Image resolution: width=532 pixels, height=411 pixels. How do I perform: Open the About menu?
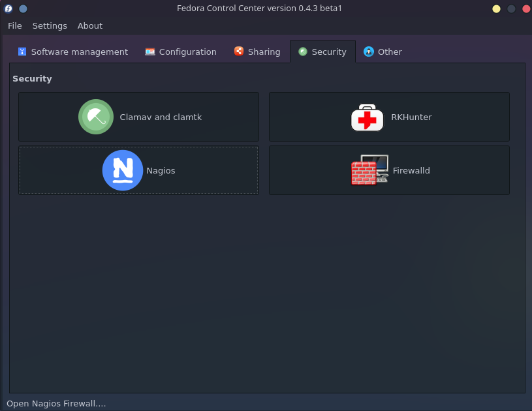[90, 26]
